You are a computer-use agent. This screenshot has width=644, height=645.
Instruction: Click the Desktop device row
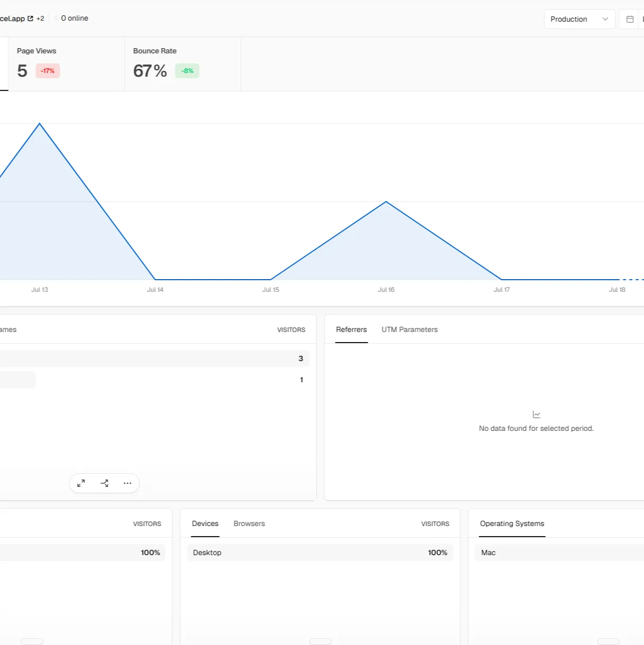click(320, 552)
